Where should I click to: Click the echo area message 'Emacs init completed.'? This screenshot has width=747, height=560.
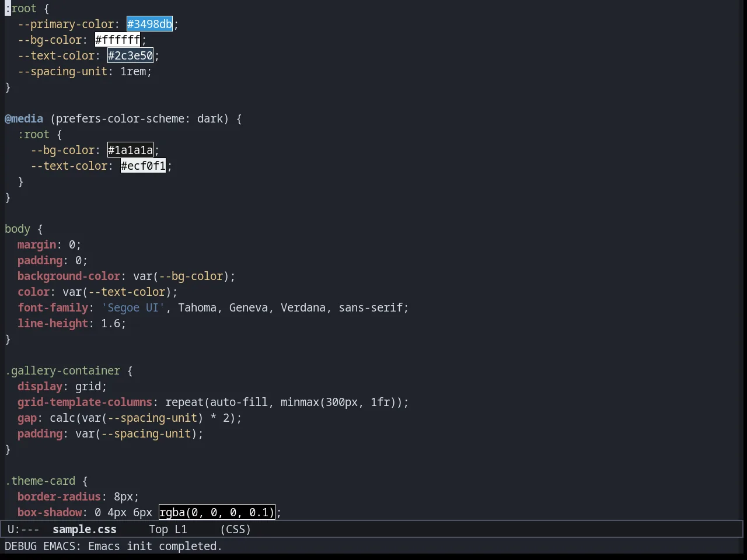tap(155, 546)
